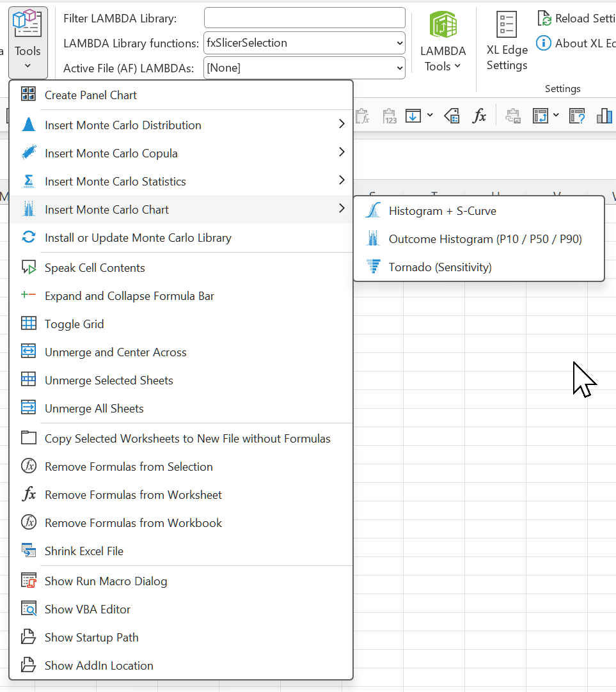The height and width of the screenshot is (692, 616).
Task: Click Copy Selected Worksheets to New File icon
Action: (x=29, y=438)
